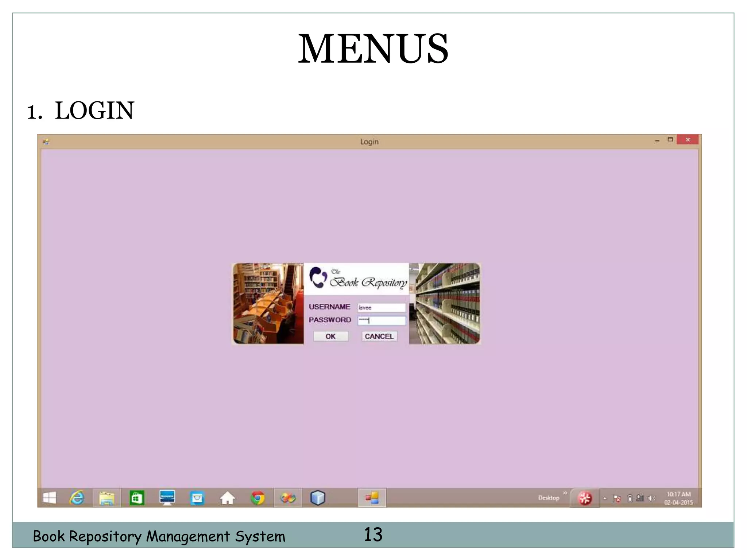Focus the PASSWORD input field
This screenshot has height=560, width=747.
pos(382,320)
